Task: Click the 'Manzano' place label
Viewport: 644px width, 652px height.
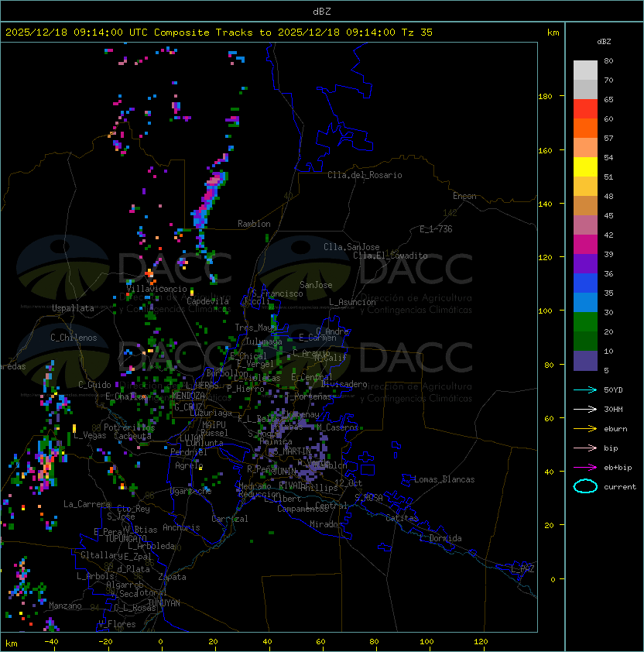Action: tap(65, 606)
